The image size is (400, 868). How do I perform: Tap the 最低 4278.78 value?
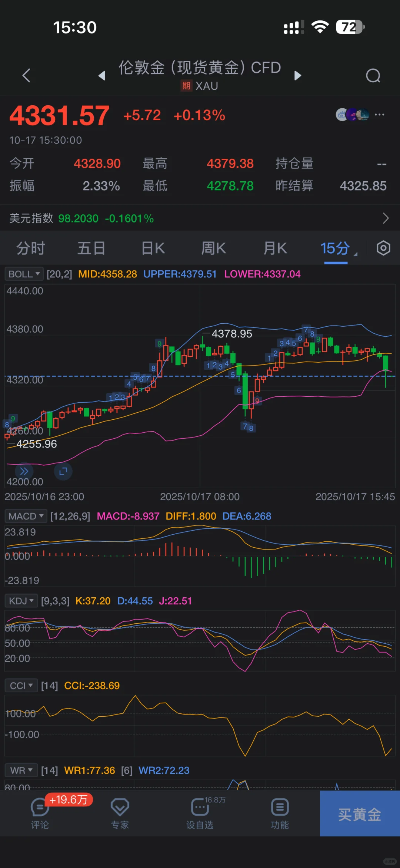230,186
